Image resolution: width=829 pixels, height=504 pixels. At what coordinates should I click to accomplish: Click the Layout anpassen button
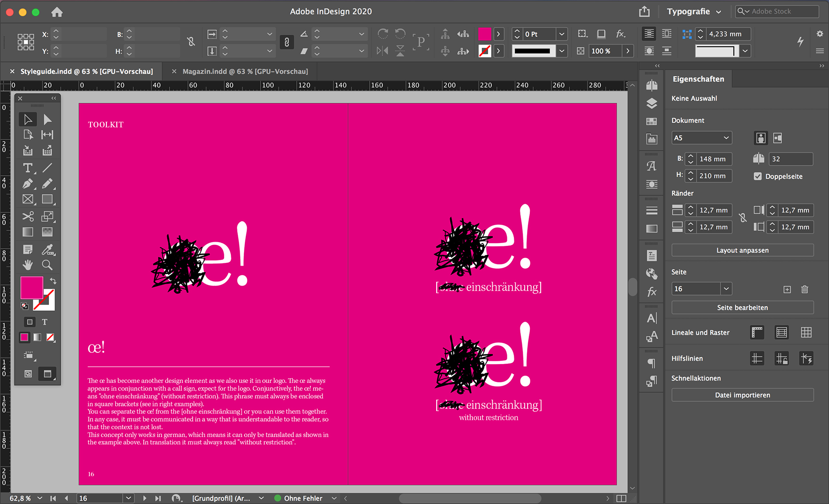point(742,250)
